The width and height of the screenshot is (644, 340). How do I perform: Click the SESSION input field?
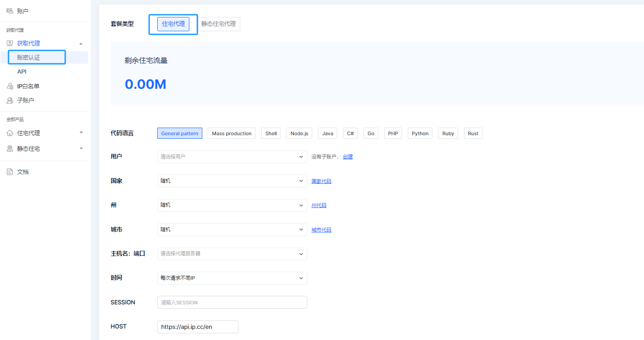(232, 303)
